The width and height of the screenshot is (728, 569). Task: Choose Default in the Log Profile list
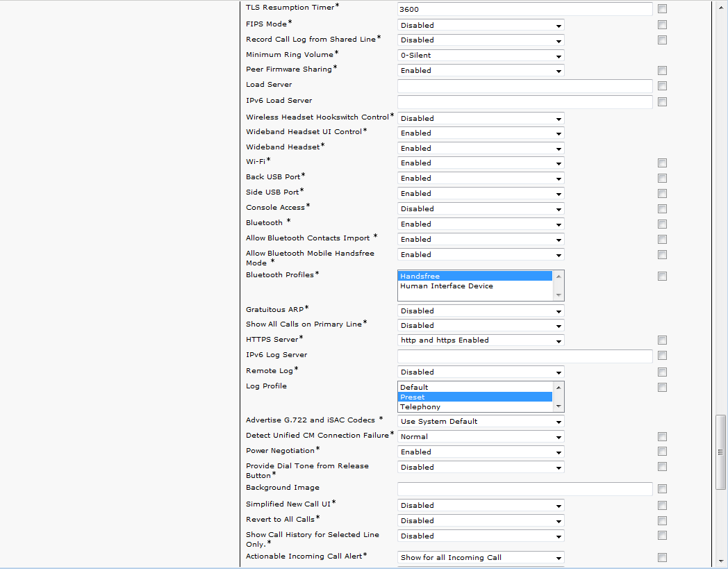tap(474, 388)
